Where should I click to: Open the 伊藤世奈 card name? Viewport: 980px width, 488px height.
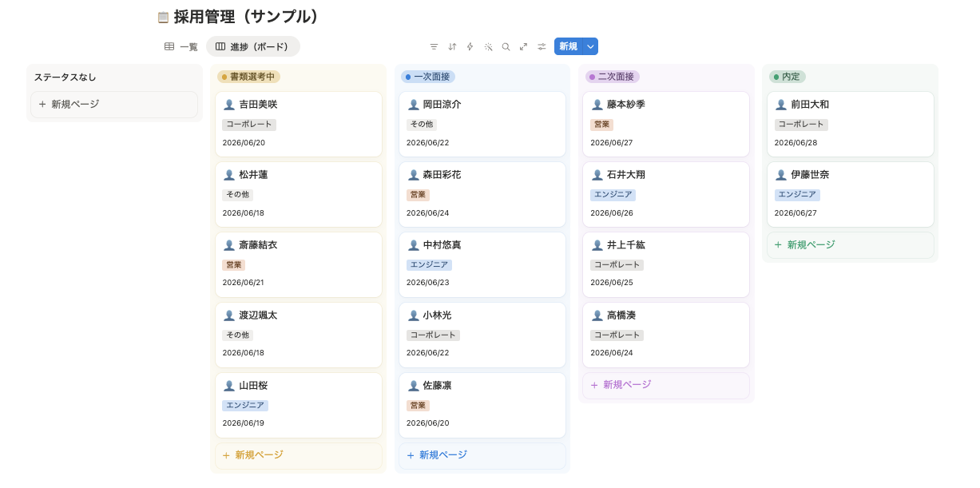(x=810, y=175)
